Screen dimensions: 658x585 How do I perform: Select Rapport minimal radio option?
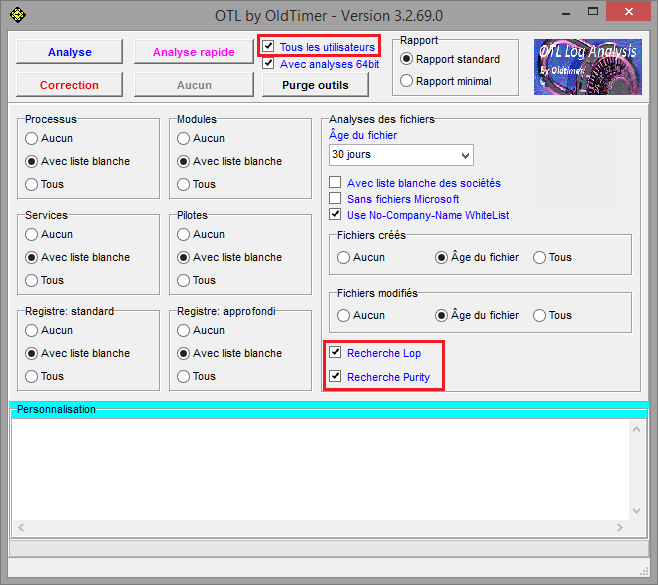coord(407,81)
